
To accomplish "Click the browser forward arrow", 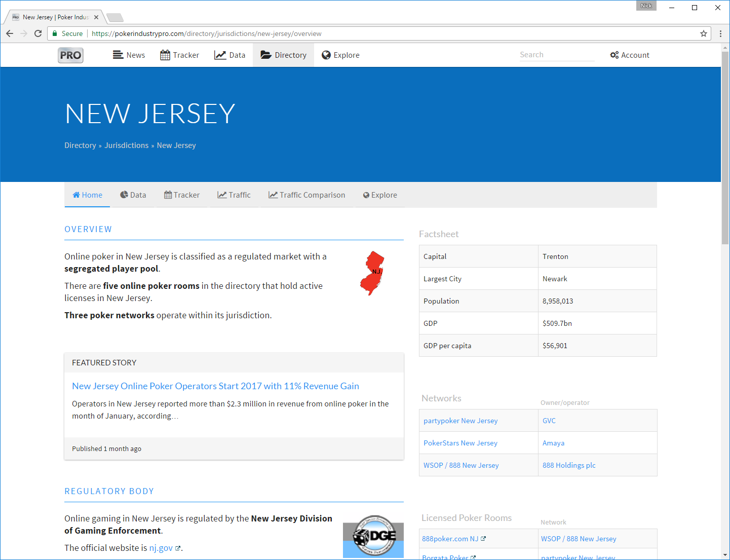I will point(24,33).
